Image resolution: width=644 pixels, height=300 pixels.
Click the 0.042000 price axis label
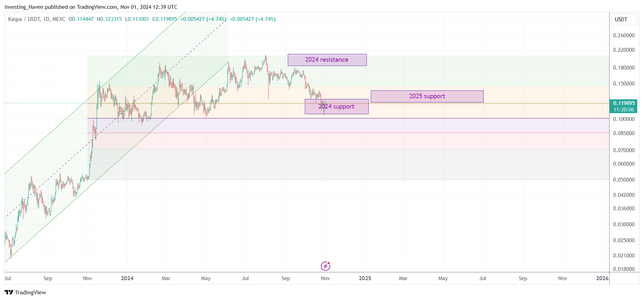(x=624, y=195)
